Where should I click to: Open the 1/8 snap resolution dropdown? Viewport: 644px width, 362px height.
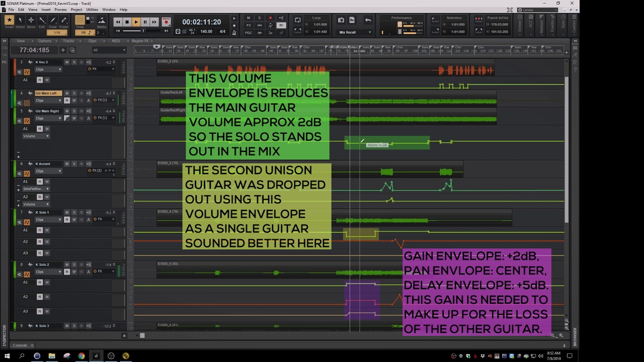pyautogui.click(x=85, y=33)
